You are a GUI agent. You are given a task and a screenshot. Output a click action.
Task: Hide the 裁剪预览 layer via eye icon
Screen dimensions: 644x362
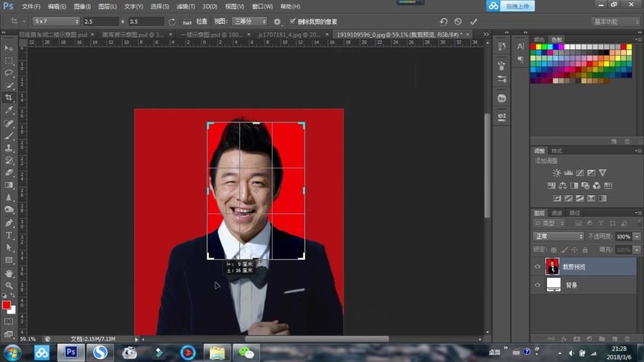click(537, 267)
